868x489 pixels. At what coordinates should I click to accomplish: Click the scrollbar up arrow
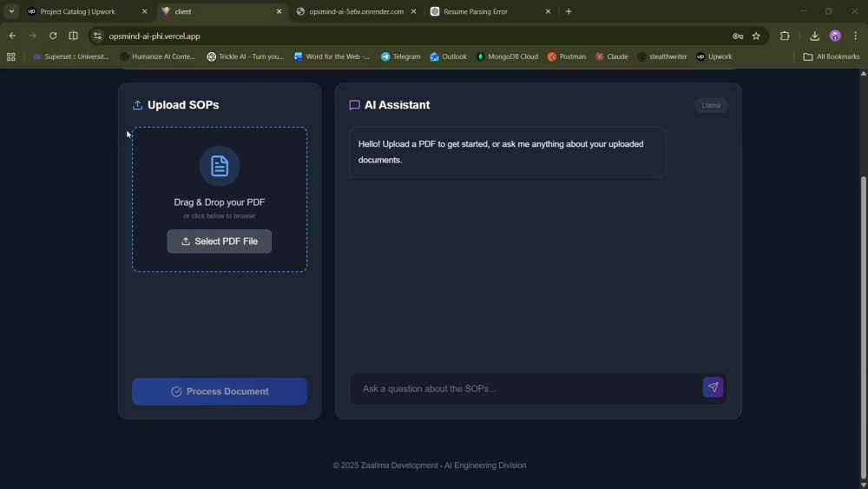point(863,74)
